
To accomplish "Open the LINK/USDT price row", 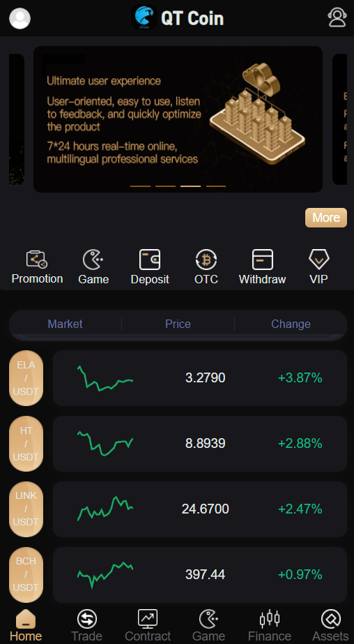I will [x=200, y=509].
